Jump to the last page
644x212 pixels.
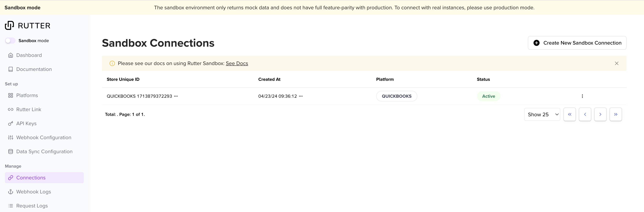click(x=616, y=115)
